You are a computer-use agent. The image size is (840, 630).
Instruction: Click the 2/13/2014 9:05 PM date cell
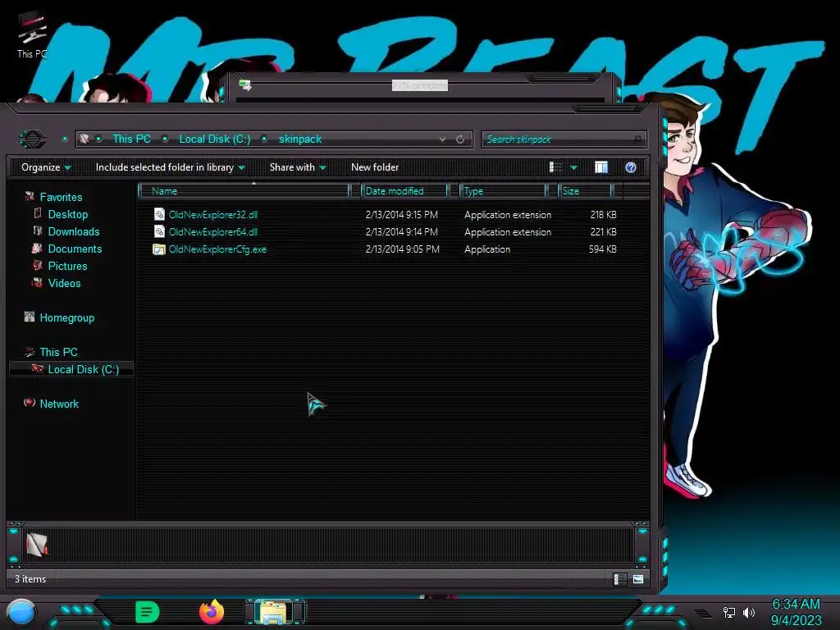402,249
